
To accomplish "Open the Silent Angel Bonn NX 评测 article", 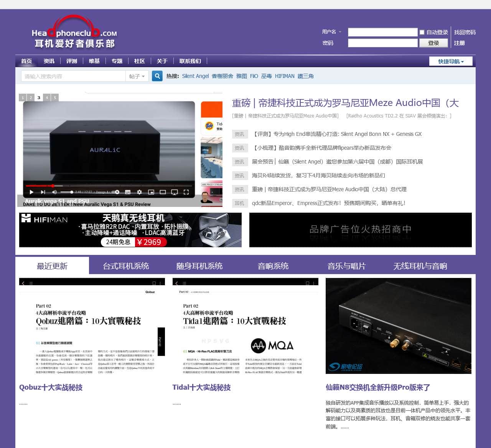I will (337, 134).
